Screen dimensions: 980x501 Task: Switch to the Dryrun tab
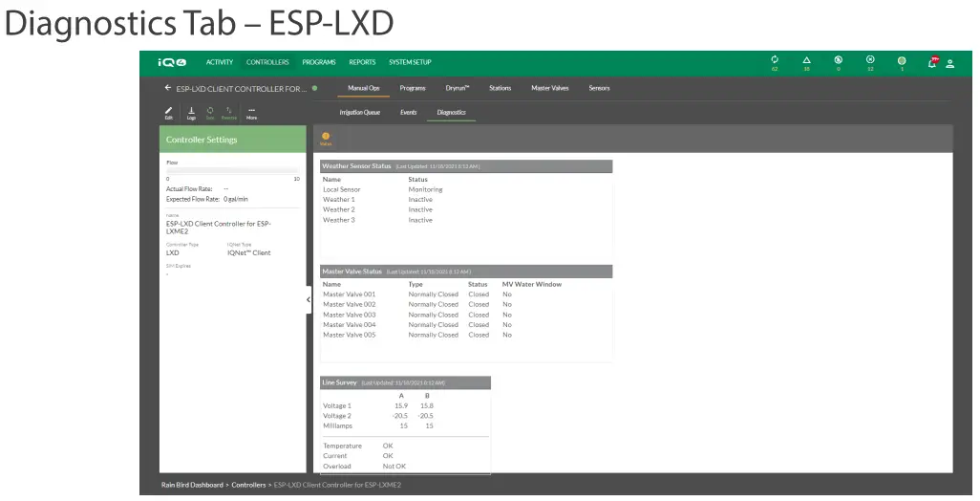458,88
